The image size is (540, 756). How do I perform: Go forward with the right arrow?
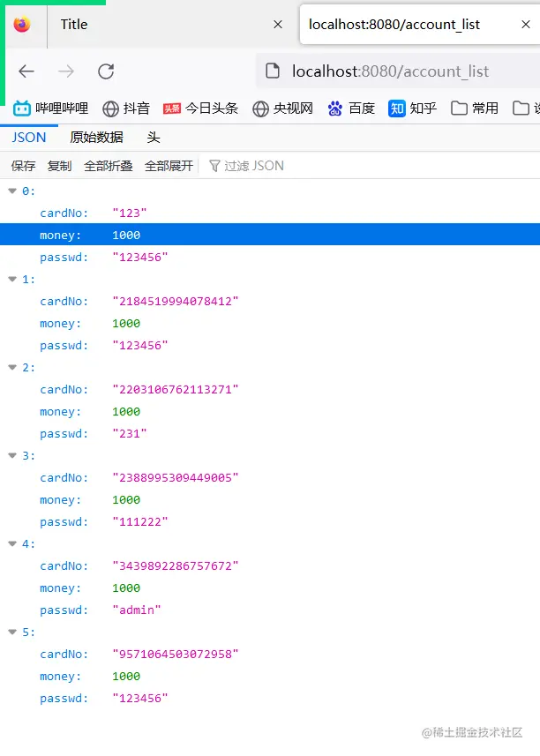click(66, 71)
